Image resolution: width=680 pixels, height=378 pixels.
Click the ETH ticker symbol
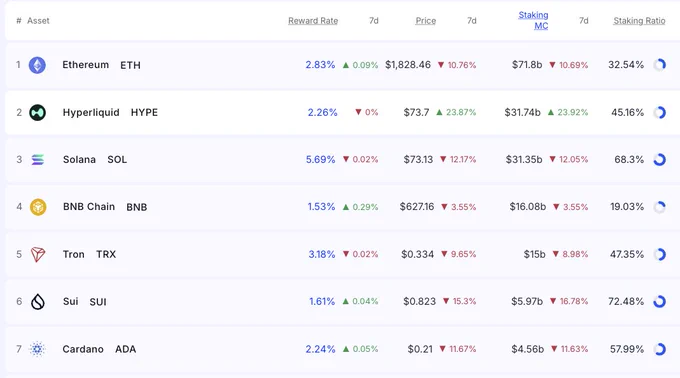coord(131,65)
